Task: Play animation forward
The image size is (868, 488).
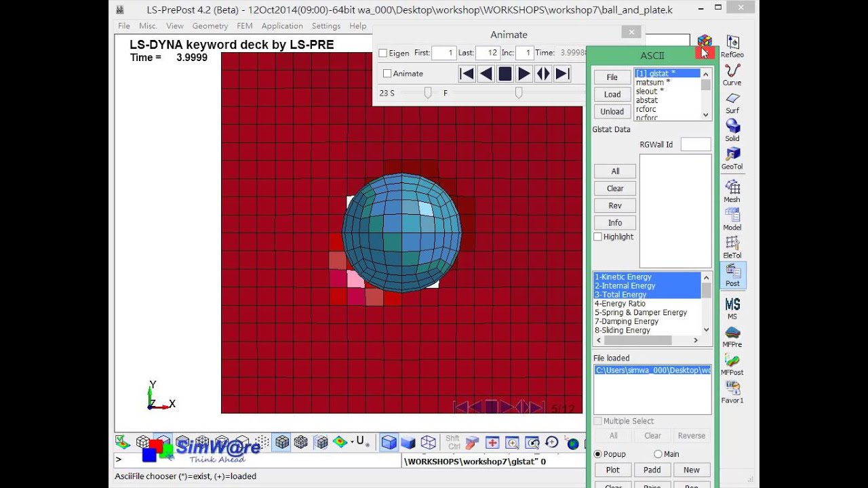Action: (x=524, y=74)
